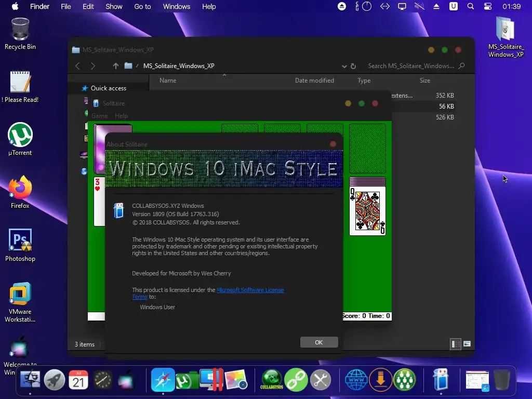
Task: Open Launchpad rocket in dock
Action: pos(54,380)
